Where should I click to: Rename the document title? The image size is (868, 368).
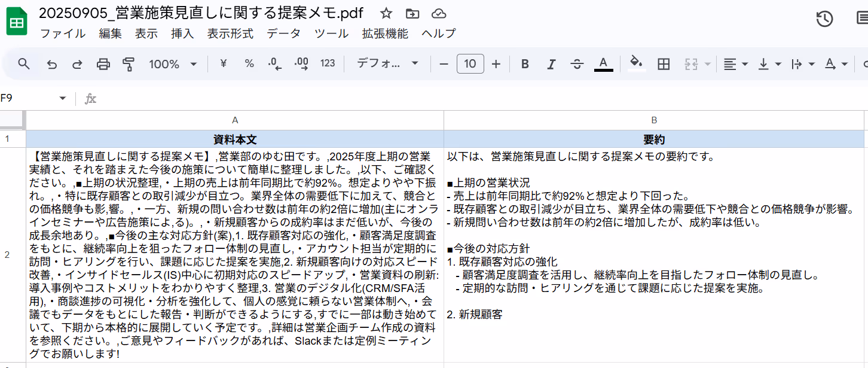coord(201,13)
